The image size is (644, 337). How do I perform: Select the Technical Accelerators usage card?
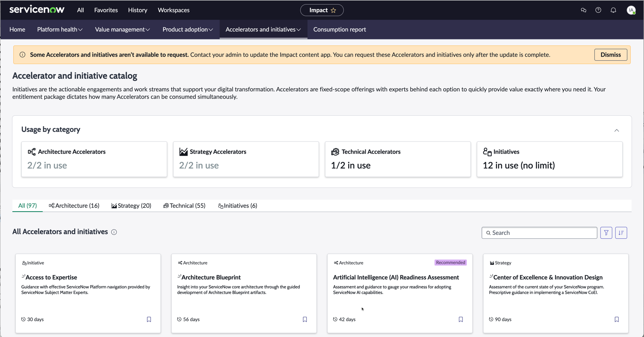398,159
